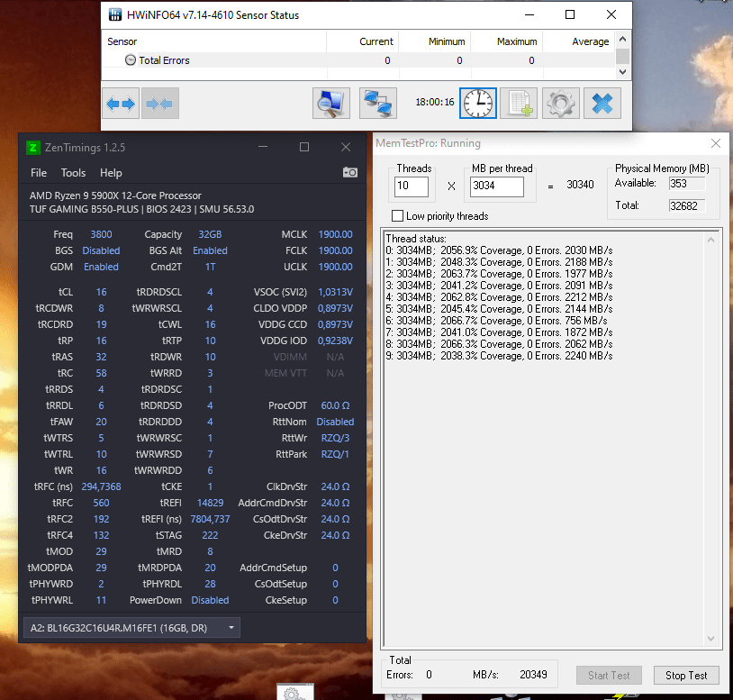The height and width of the screenshot is (700, 733).
Task: Open ZenTimings Help menu
Action: [111, 173]
